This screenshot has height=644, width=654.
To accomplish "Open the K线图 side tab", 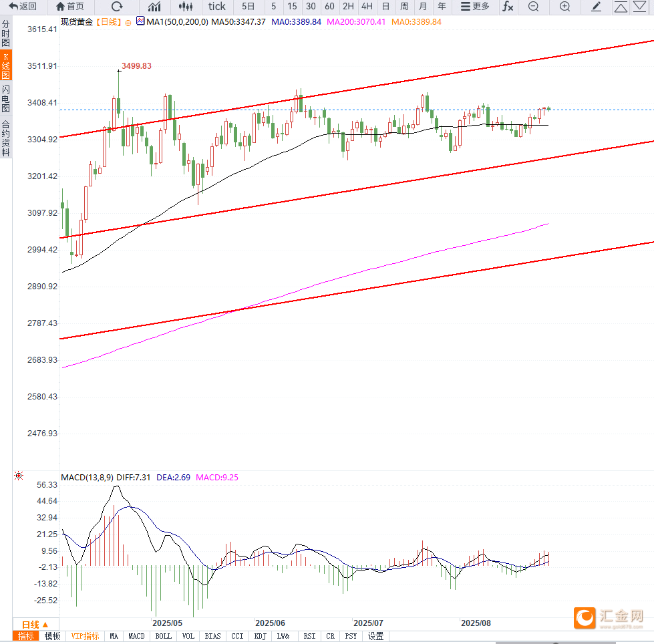I will coord(6,65).
